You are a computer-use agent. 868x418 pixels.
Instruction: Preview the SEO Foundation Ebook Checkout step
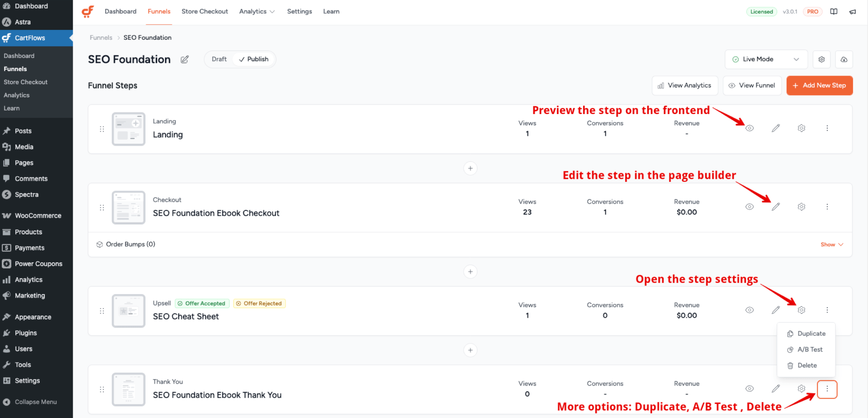(750, 207)
